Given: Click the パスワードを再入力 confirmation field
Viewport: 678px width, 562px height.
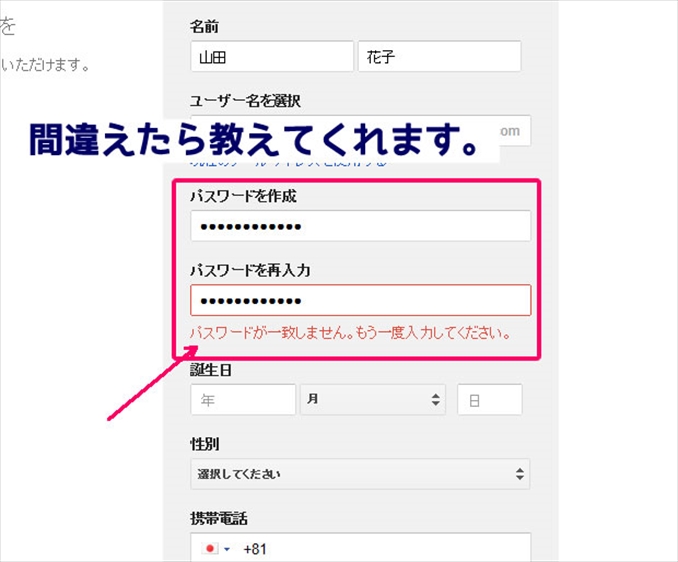Looking at the screenshot, I should [x=360, y=300].
